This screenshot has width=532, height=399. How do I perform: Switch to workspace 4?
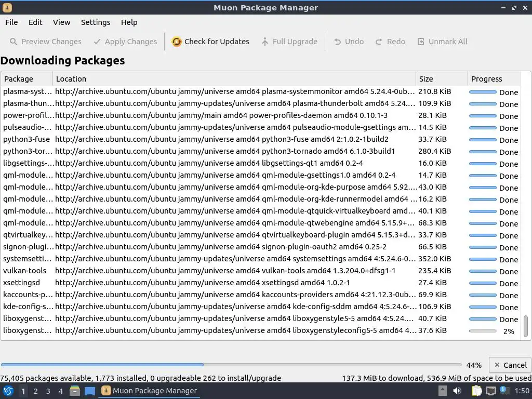pyautogui.click(x=60, y=391)
